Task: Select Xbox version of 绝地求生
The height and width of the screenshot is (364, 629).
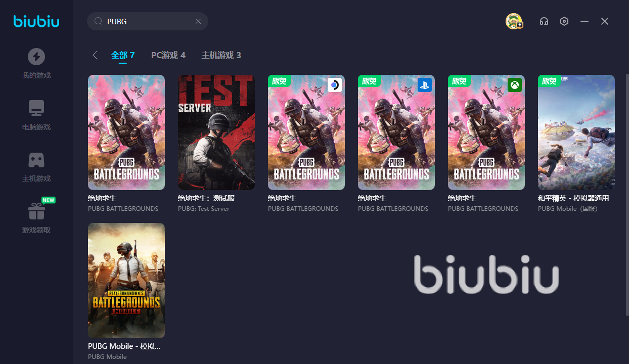Action: [x=486, y=132]
